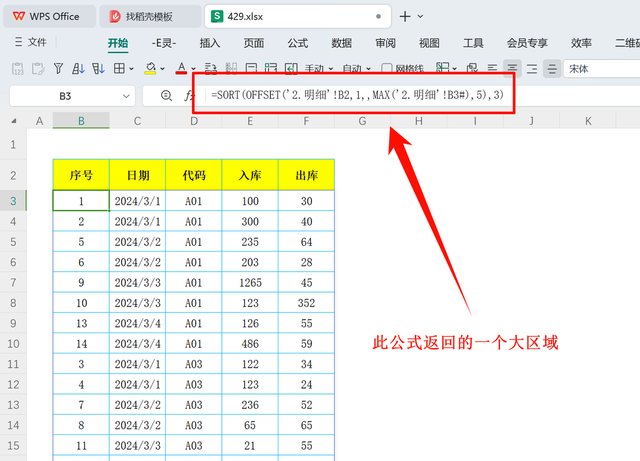The image size is (640, 461).
Task: Open the 文件 menu
Action: 37,42
